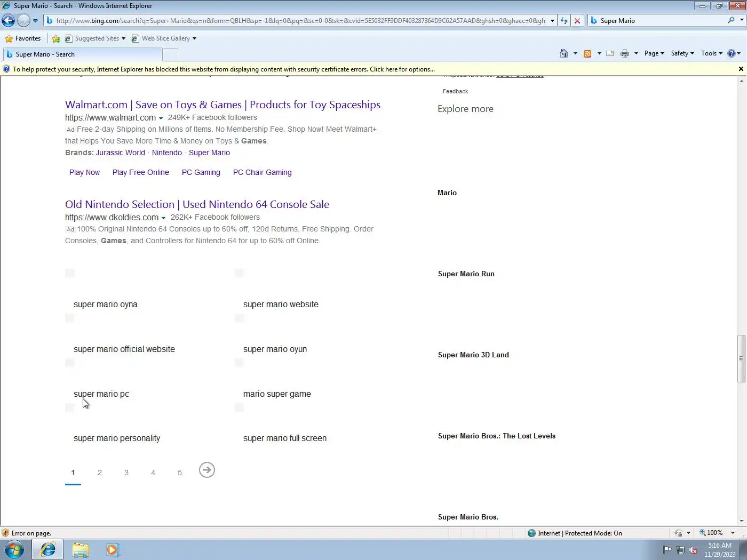Open Windows Media Player taskbar icon

pyautogui.click(x=113, y=550)
